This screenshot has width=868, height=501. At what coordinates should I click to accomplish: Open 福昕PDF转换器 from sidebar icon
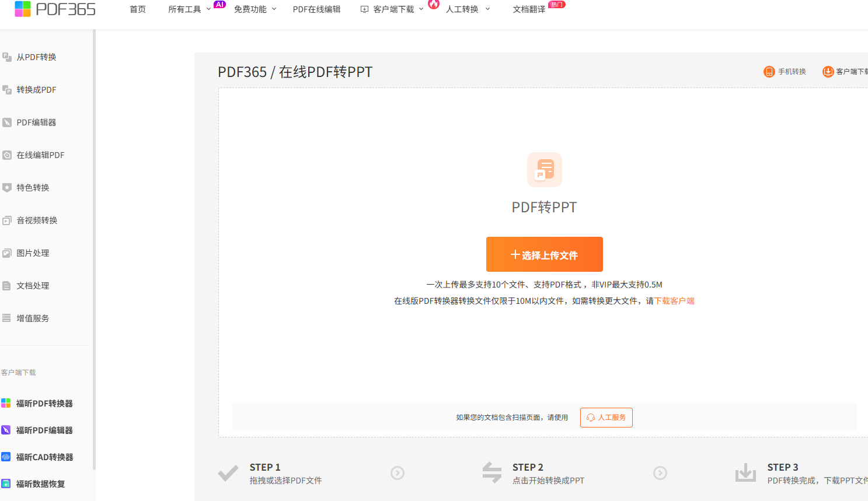(x=6, y=404)
